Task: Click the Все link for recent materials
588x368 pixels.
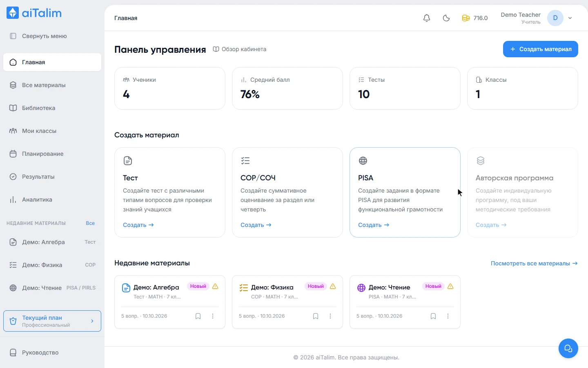Action: 90,223
